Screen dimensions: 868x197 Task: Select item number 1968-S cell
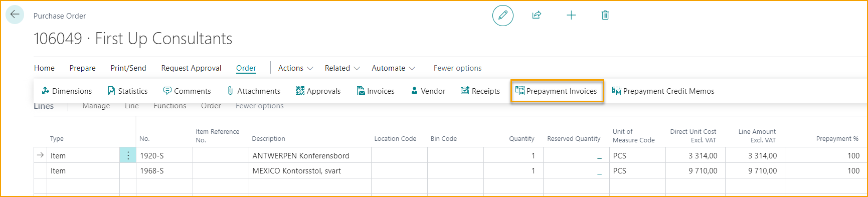click(164, 171)
